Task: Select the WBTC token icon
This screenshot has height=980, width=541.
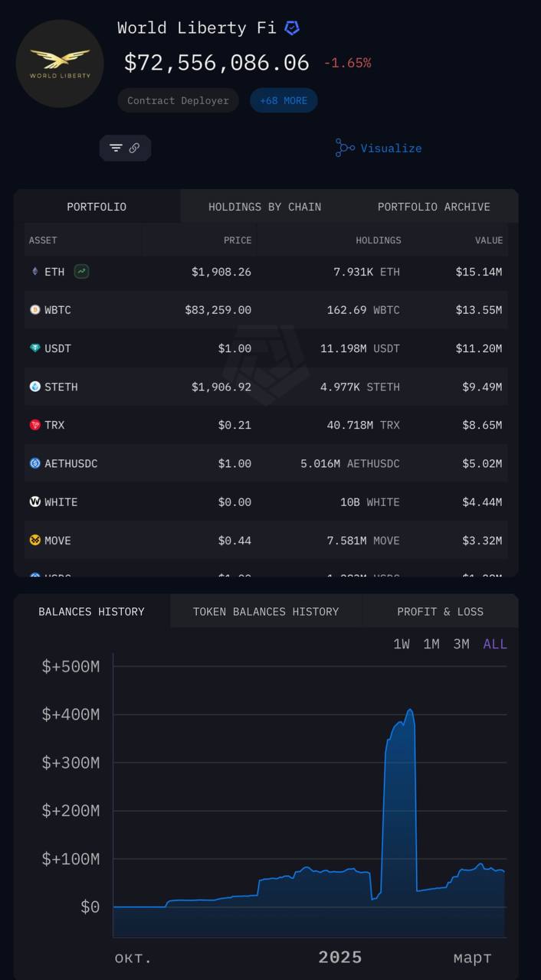Action: 34,310
